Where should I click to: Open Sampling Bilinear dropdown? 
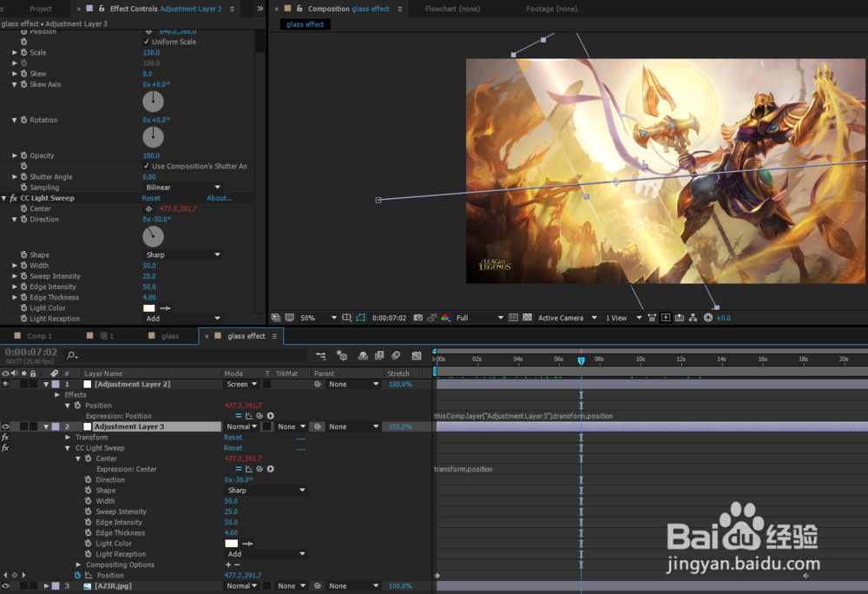coord(182,187)
